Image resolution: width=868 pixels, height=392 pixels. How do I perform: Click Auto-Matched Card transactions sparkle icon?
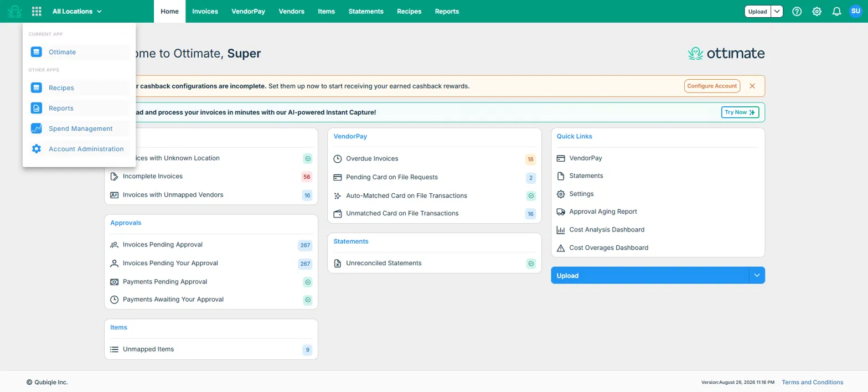pos(338,195)
